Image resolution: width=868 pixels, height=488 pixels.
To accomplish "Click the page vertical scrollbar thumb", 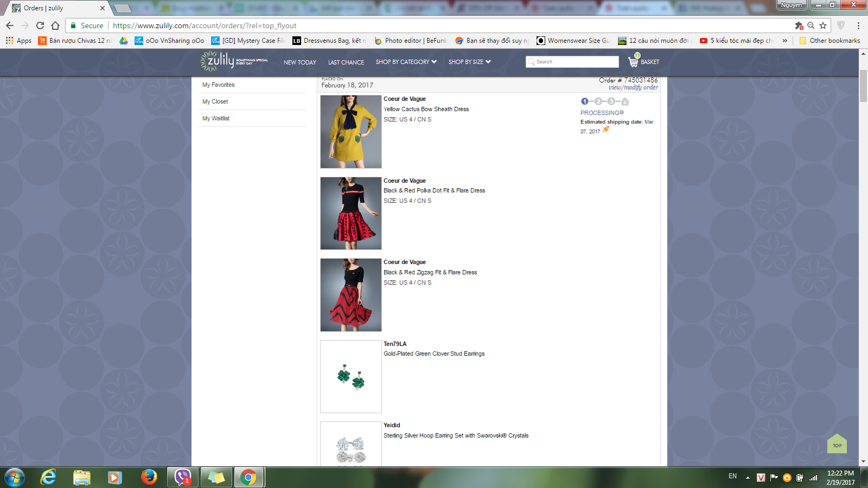I will (863, 86).
